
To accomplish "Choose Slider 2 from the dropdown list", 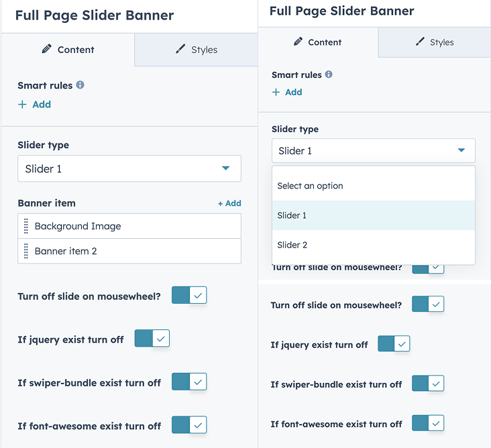I will (292, 245).
